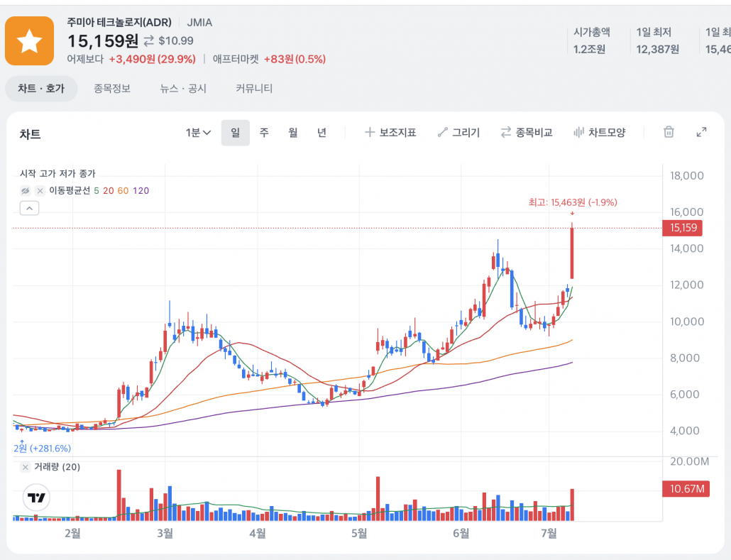Remove the volume (거래량) indicator
This screenshot has width=731, height=560.
point(25,467)
